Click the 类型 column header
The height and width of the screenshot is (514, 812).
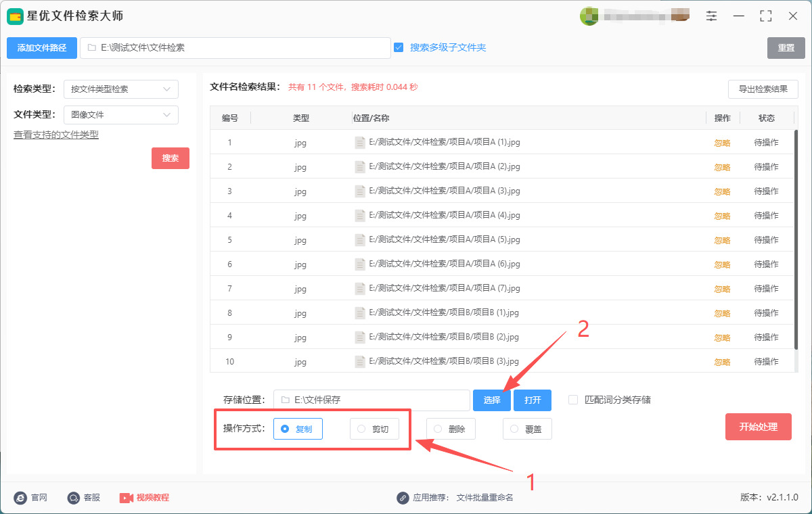coord(301,118)
